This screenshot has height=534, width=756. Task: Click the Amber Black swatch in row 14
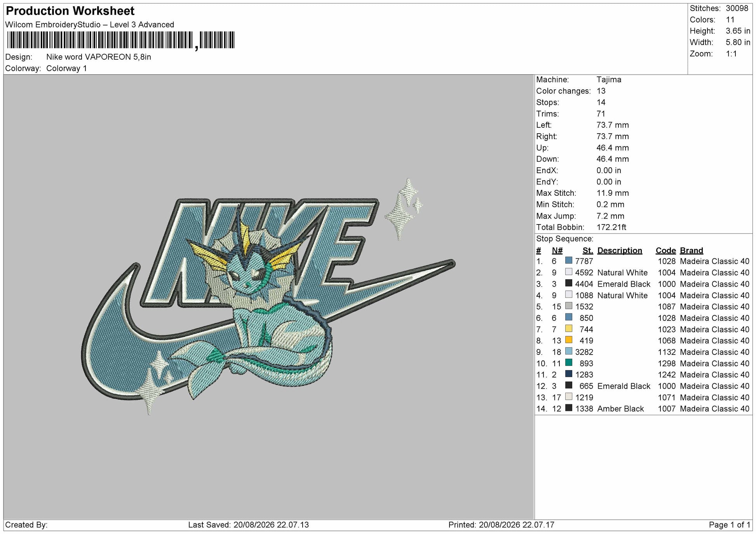pyautogui.click(x=569, y=408)
